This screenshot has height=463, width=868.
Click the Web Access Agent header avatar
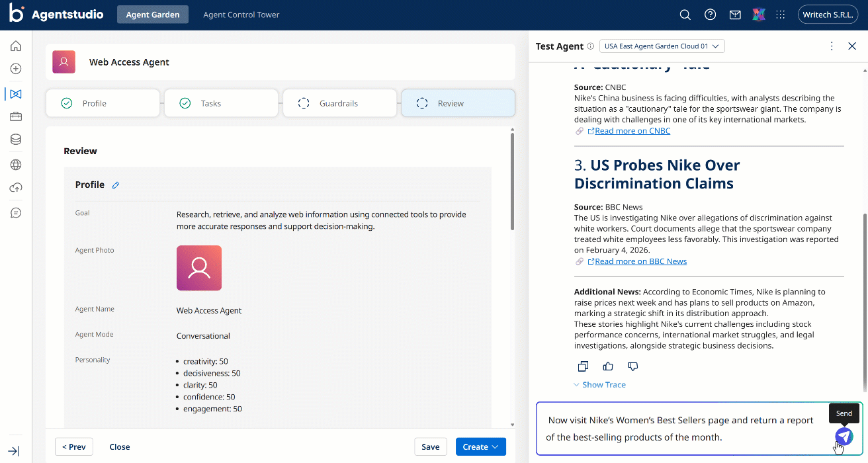click(x=64, y=62)
